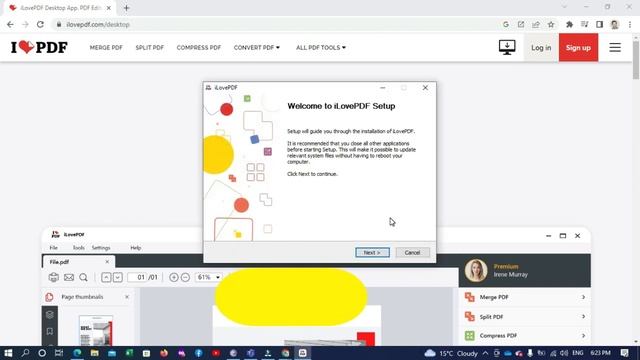Open the File menu in the app preview
640x360 pixels.
53,248
